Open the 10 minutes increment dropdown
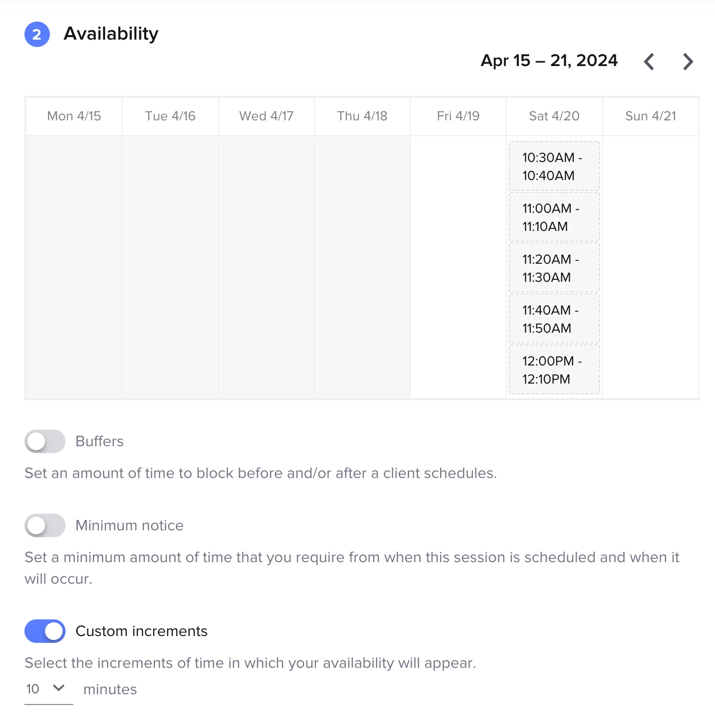Image resolution: width=715 pixels, height=728 pixels. 47,689
